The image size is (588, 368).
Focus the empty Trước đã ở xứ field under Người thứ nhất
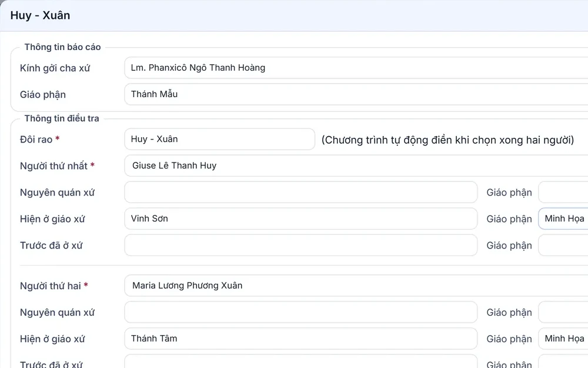pos(300,245)
